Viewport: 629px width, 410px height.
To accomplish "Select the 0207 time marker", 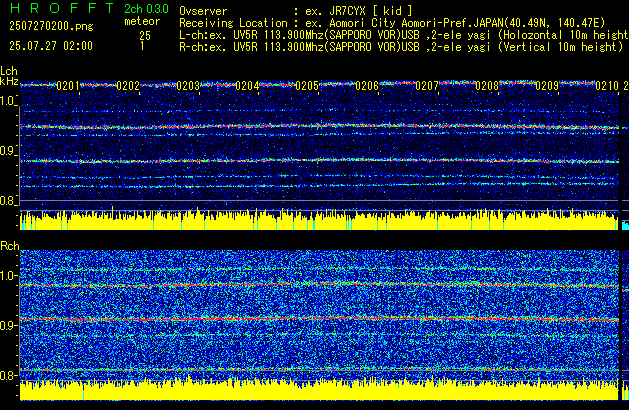I will [x=427, y=86].
